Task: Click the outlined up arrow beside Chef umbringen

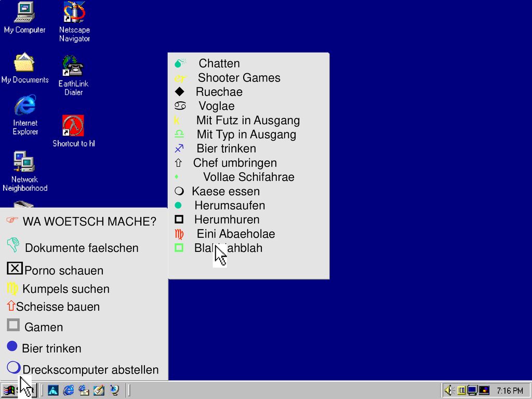Action: click(178, 163)
